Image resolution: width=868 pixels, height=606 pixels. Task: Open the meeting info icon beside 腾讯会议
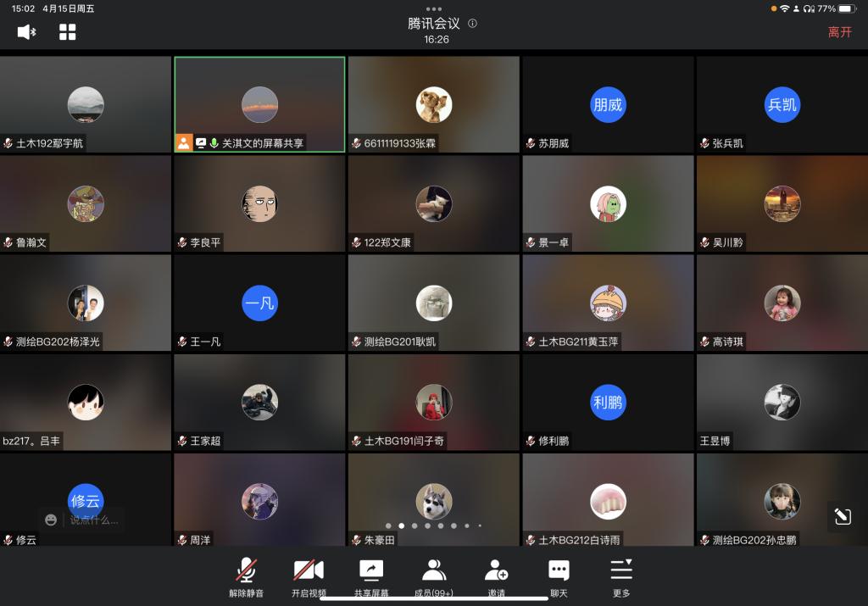[x=472, y=24]
